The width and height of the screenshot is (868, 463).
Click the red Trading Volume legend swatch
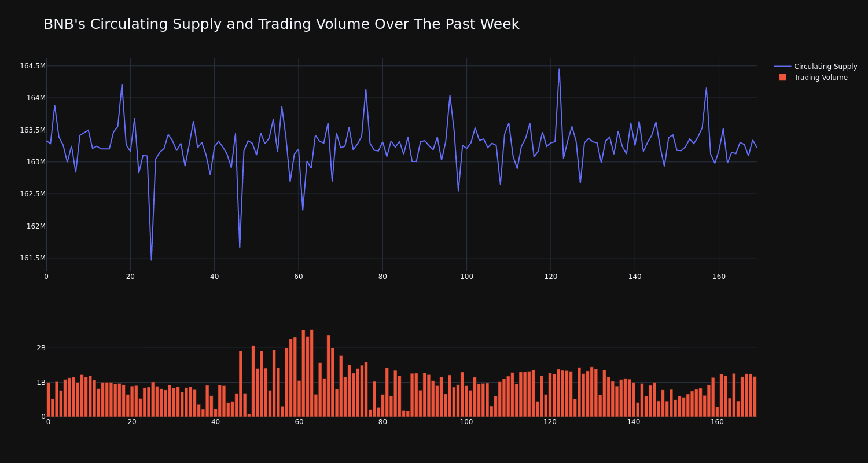click(782, 78)
